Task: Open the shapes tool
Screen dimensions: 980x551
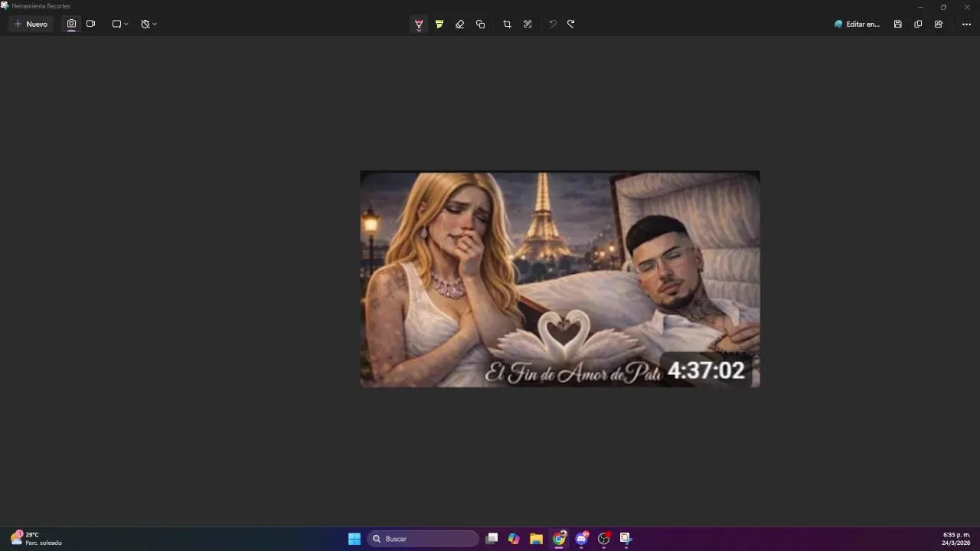Action: (480, 24)
